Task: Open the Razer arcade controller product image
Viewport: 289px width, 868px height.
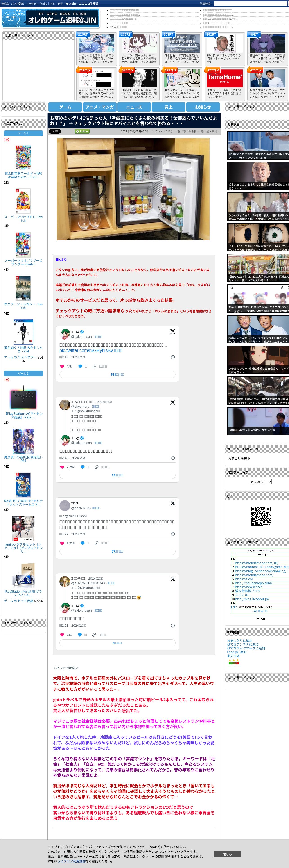Action: (23, 398)
